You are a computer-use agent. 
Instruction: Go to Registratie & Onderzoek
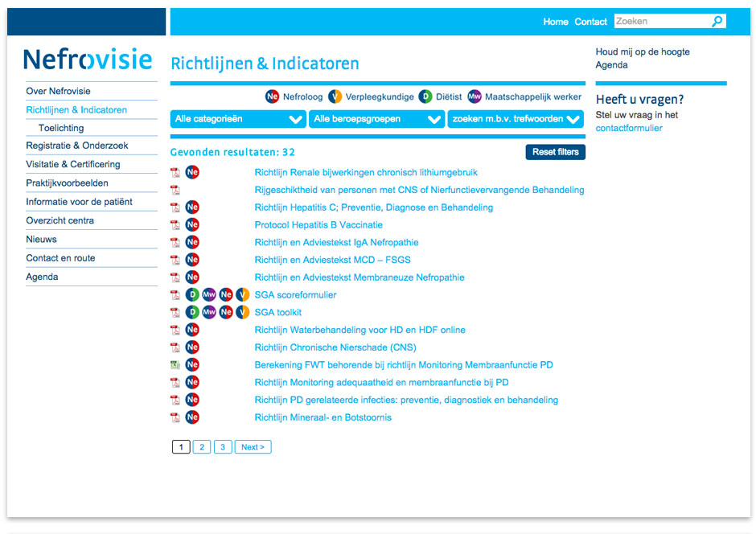point(77,146)
